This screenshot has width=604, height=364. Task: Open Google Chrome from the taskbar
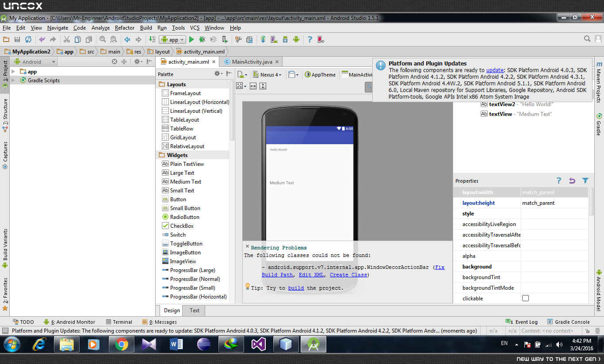pyautogui.click(x=122, y=344)
